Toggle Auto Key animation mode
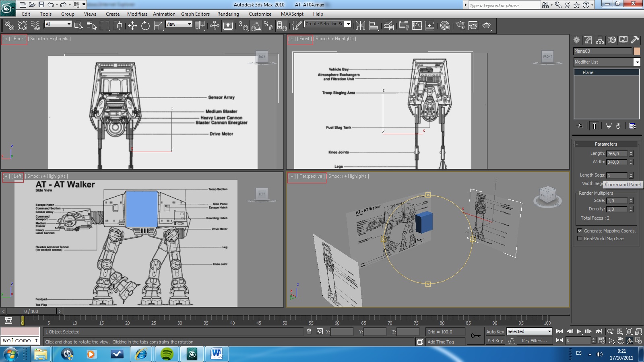 coord(495,332)
